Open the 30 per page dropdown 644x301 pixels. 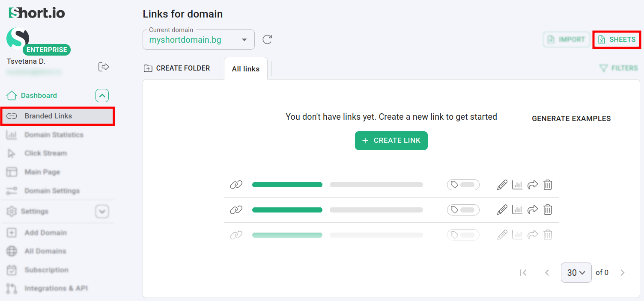tap(576, 273)
